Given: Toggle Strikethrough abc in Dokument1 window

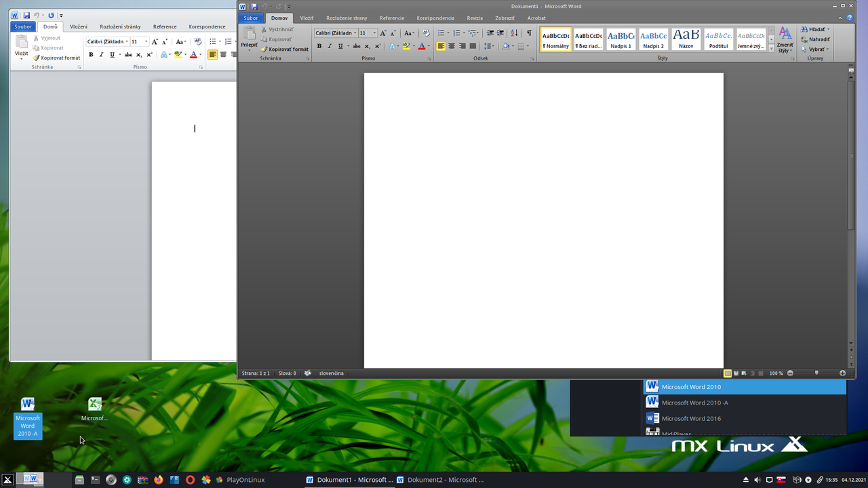Looking at the screenshot, I should click(356, 46).
